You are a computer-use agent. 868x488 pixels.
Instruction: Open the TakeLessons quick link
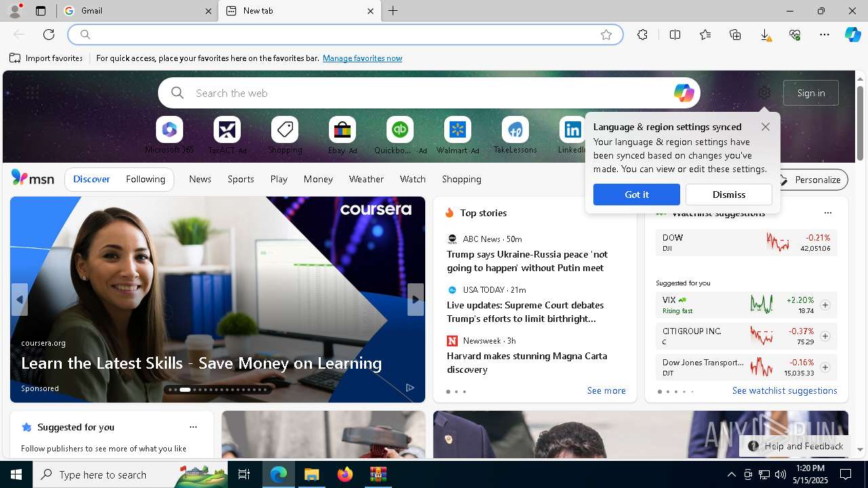click(x=515, y=135)
